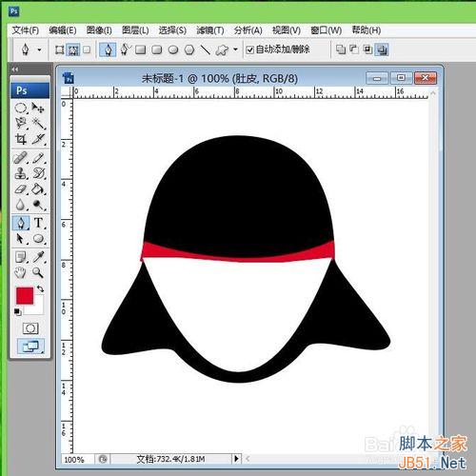476x476 pixels.
Task: Pick the Rectangle shape in the options bar
Action: [140, 50]
